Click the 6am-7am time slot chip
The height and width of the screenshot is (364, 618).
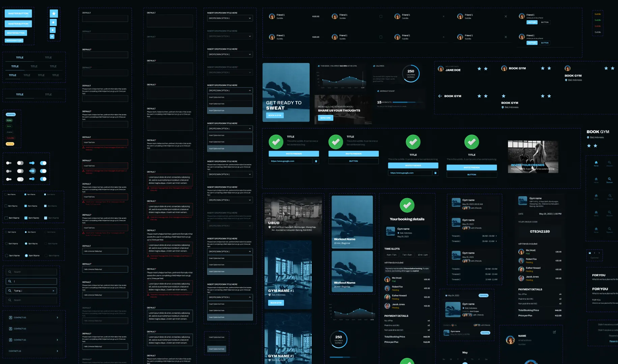[392, 255]
